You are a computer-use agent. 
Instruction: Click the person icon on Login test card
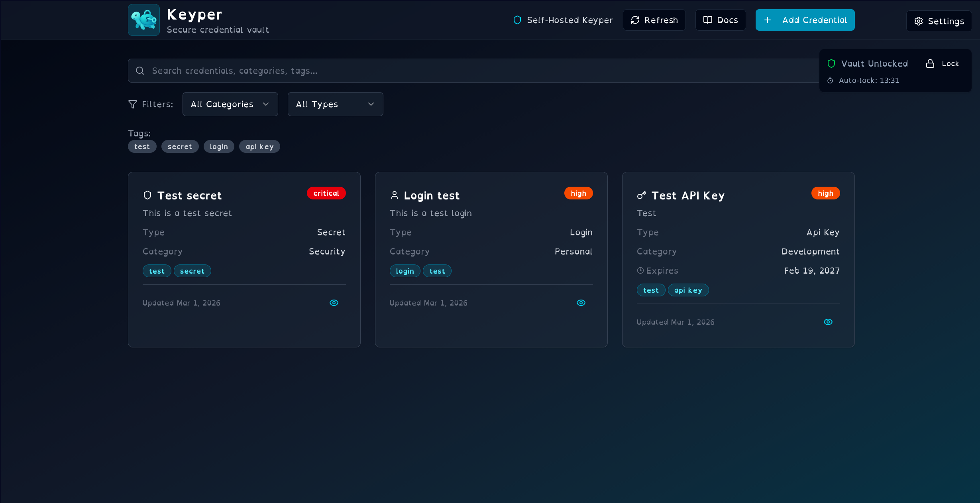pyautogui.click(x=394, y=195)
